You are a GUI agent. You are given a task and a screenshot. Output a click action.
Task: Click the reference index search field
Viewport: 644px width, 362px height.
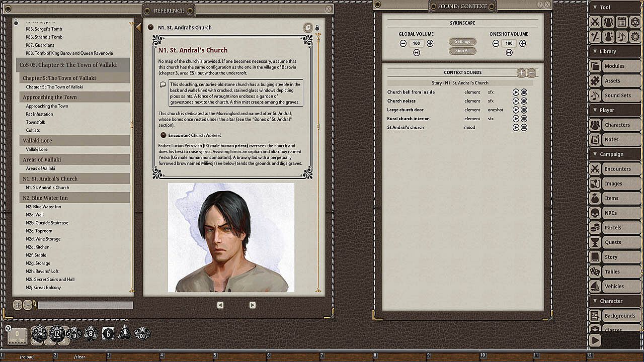point(86,305)
